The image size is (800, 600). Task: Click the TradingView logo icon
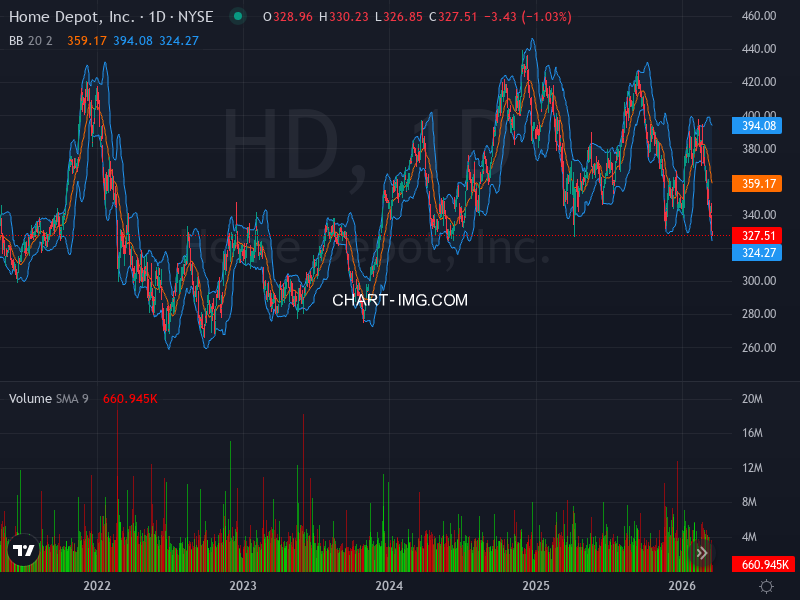(23, 550)
